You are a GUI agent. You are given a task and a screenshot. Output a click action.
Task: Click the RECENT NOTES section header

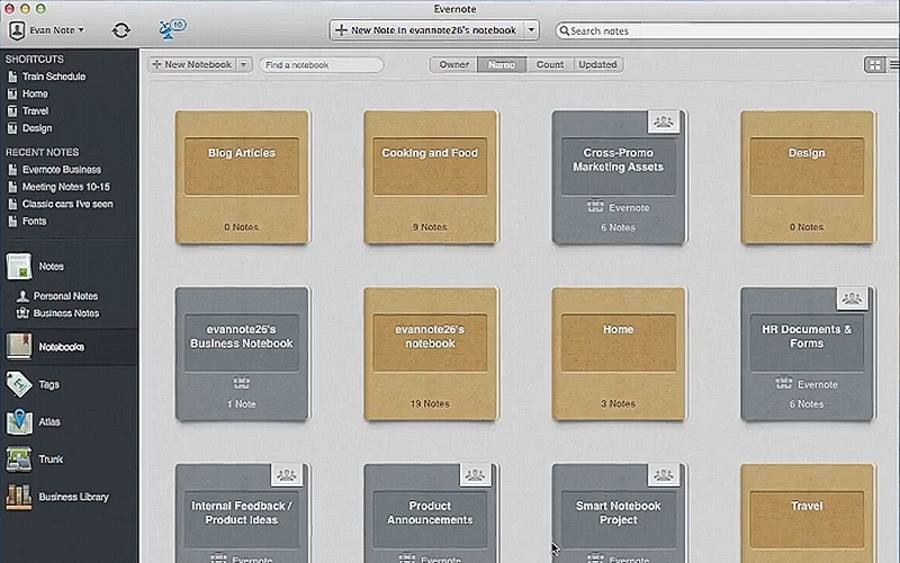[x=42, y=152]
